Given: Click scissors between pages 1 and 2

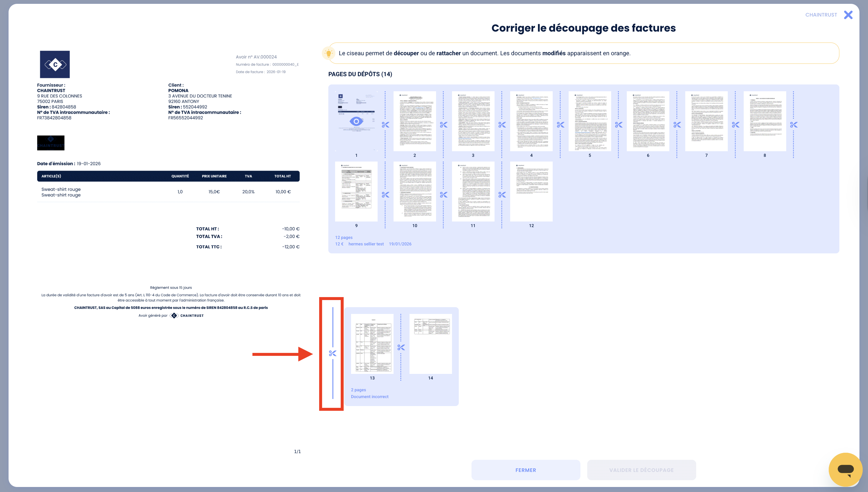Looking at the screenshot, I should (385, 125).
